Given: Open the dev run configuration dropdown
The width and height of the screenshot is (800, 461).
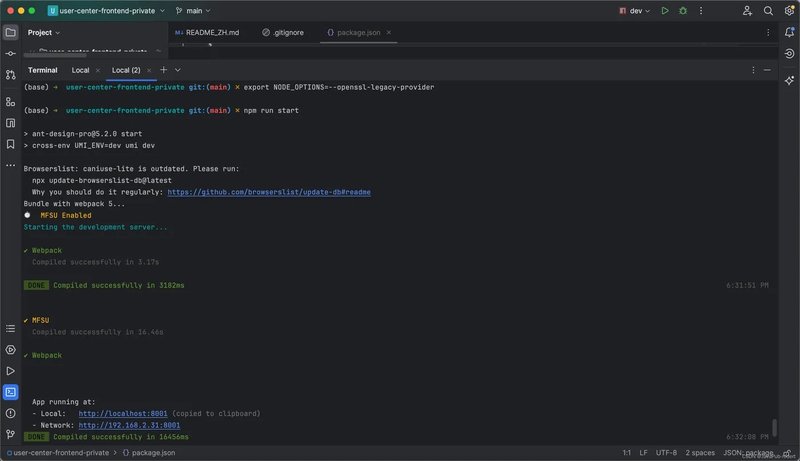Looking at the screenshot, I should click(x=635, y=11).
